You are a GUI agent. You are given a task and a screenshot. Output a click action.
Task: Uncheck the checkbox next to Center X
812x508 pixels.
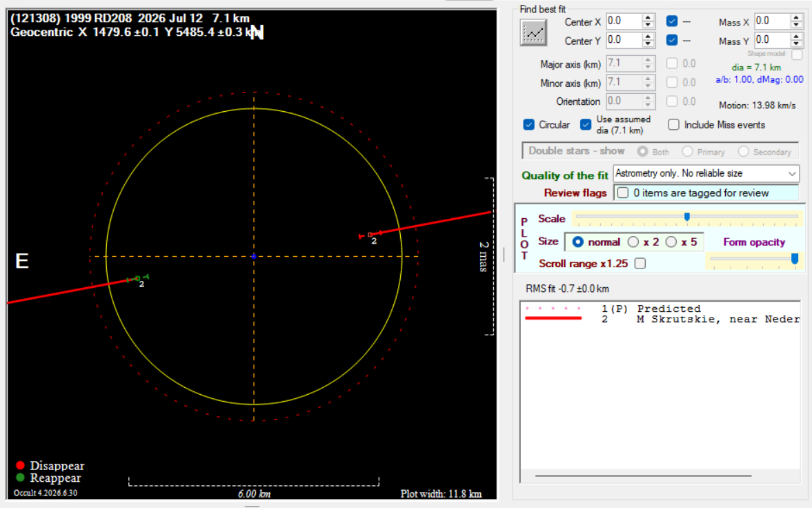point(672,21)
